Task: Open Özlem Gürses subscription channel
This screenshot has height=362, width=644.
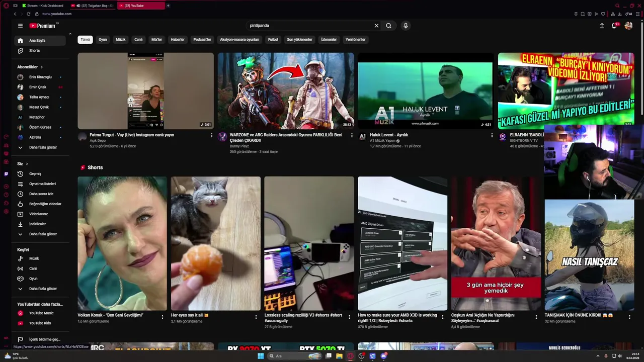Action: coord(40,127)
